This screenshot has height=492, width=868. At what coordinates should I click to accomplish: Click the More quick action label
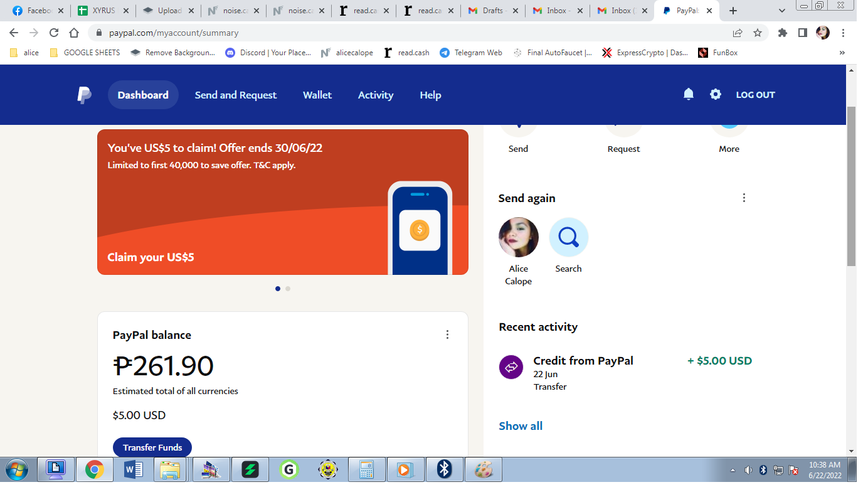coord(729,149)
